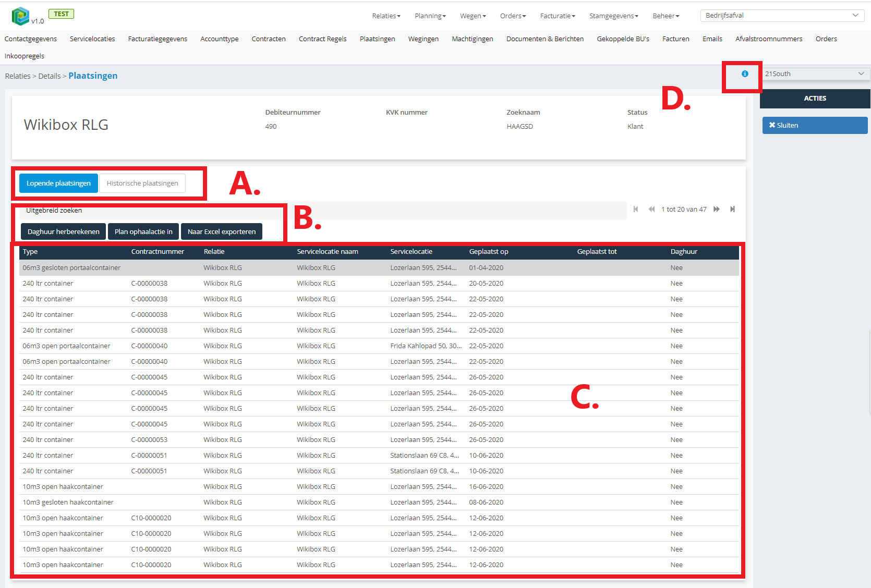871x588 pixels.
Task: Open the Facturatiegegevens tab
Action: 158,39
